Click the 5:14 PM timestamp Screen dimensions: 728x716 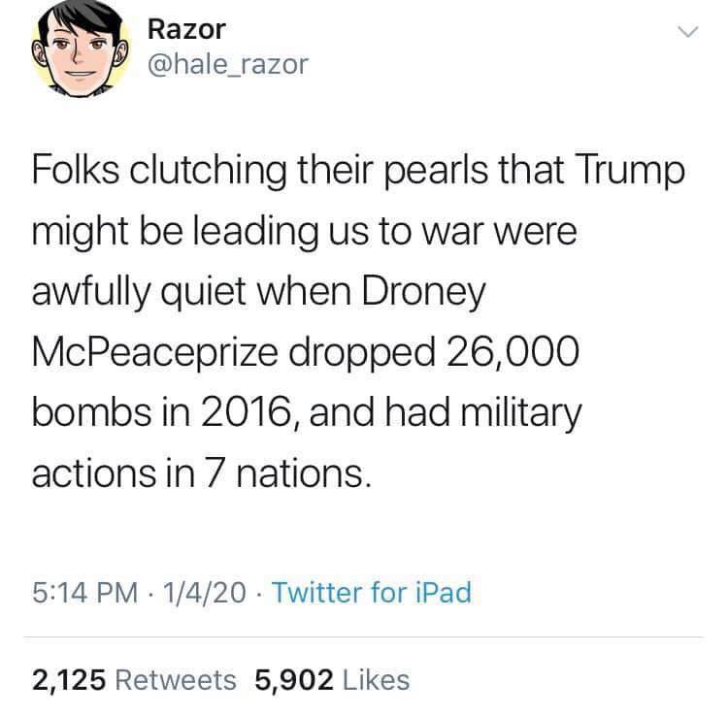pyautogui.click(x=83, y=591)
